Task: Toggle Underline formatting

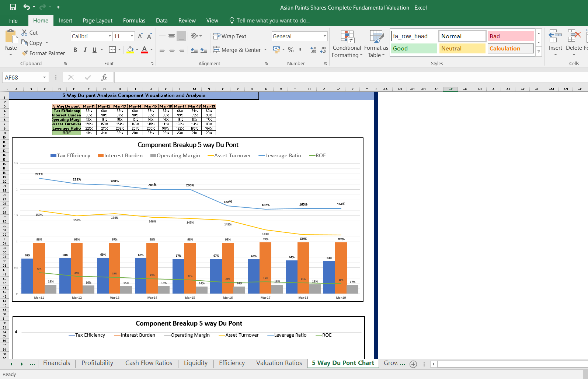Action: pyautogui.click(x=95, y=50)
